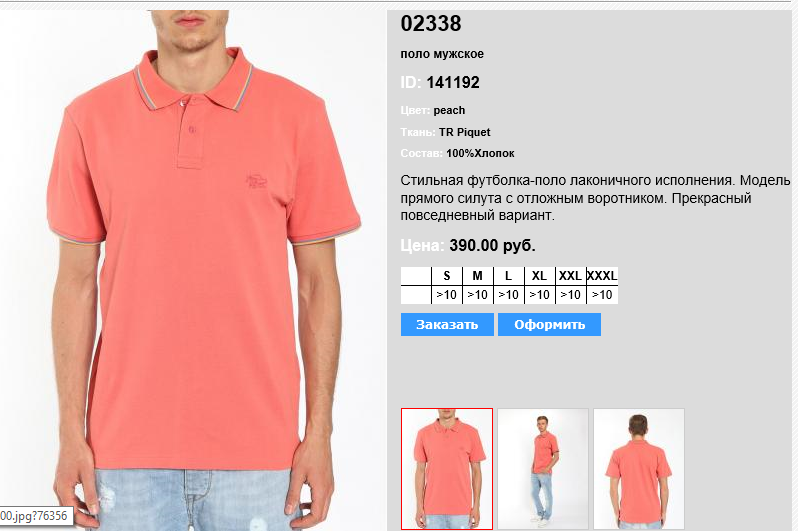Click the TR Piquet fabric value

click(464, 132)
